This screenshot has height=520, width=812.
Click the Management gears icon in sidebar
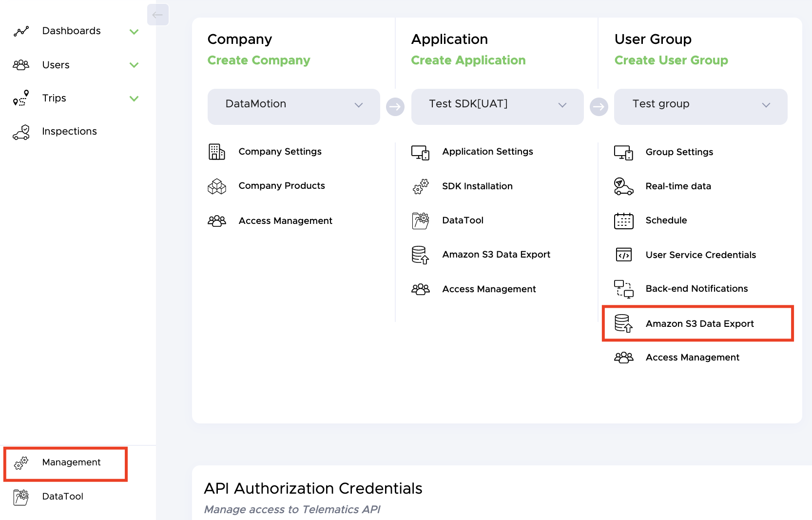click(21, 463)
